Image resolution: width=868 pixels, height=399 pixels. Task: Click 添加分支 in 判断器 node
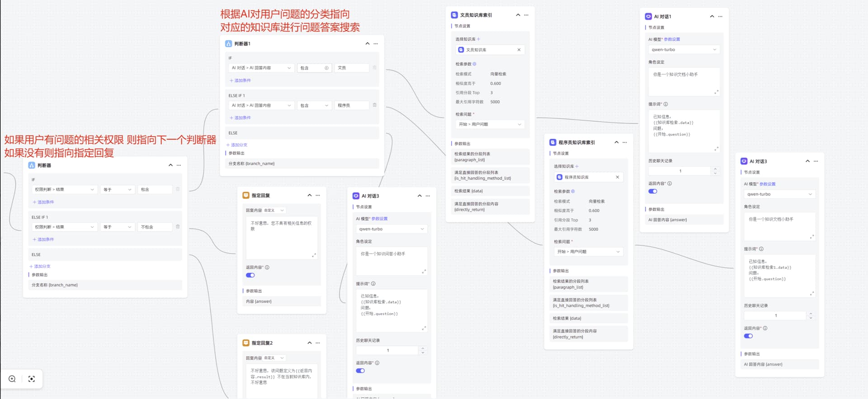coord(40,267)
